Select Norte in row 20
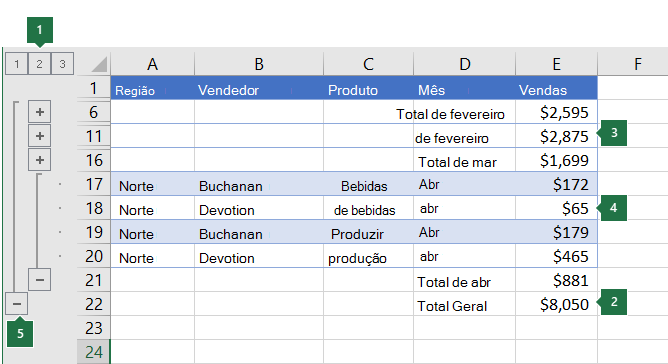 [153, 256]
